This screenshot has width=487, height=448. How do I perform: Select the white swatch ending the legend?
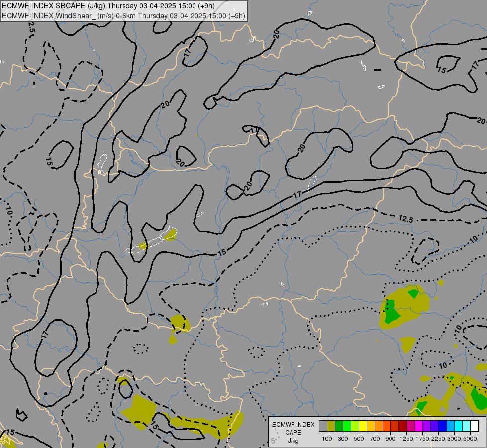click(474, 426)
